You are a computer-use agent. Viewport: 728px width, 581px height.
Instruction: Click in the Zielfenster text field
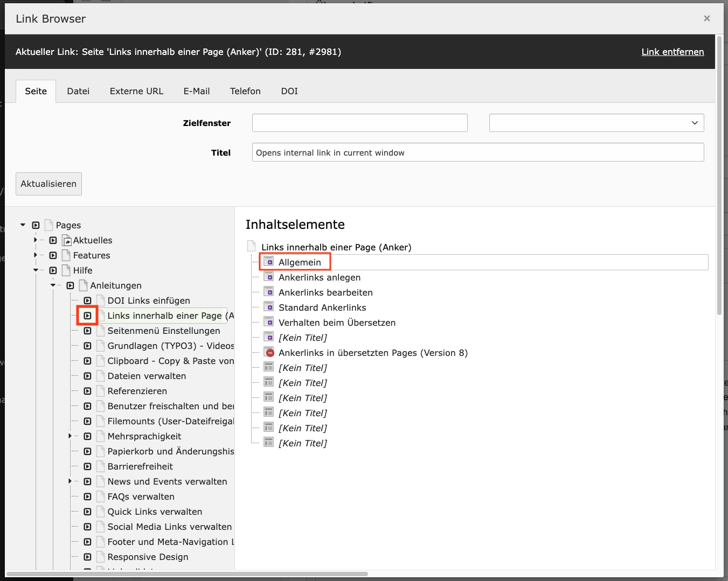(x=359, y=123)
